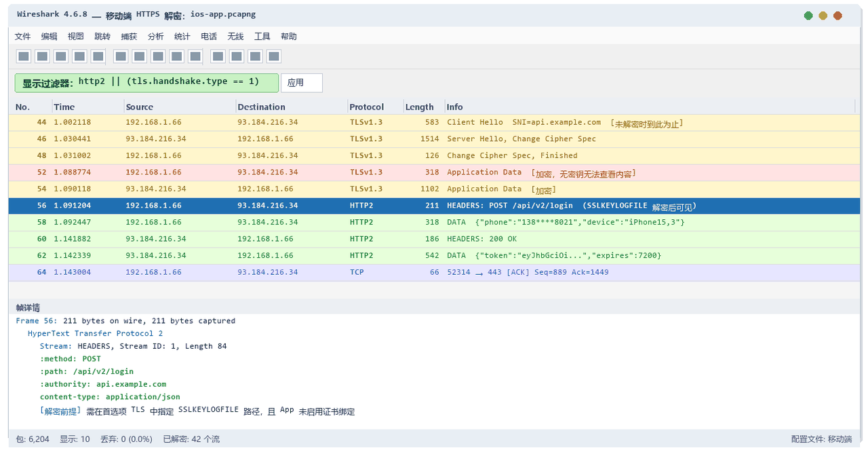Click time value 1.088774
The image size is (868, 452).
(73, 172)
